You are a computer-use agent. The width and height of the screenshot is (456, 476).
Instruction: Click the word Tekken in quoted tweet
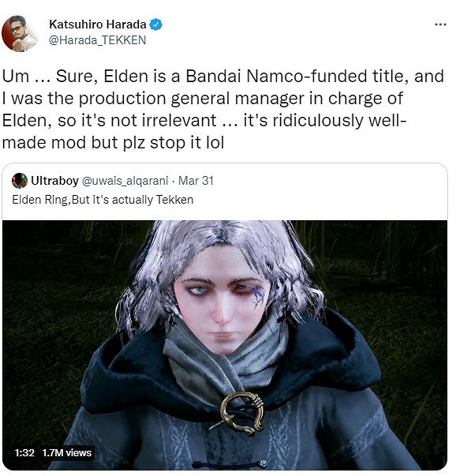coord(175,200)
